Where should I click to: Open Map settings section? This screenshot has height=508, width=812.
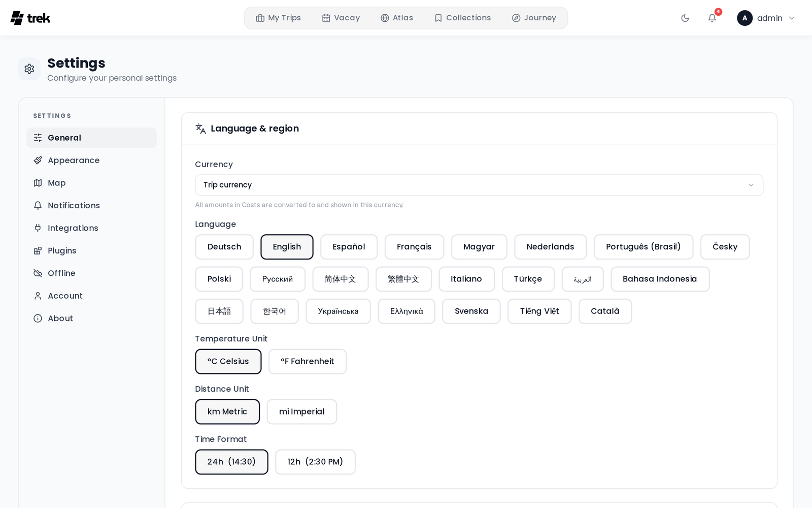coord(91,183)
